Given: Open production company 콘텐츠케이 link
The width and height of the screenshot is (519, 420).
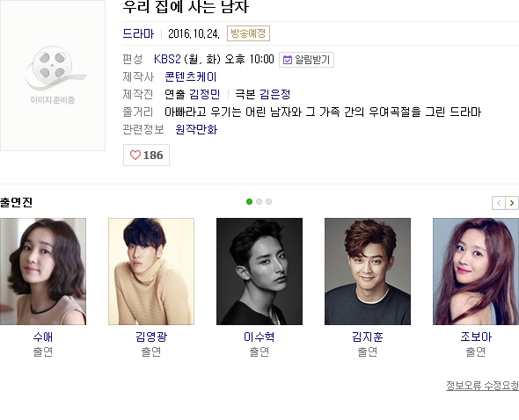Looking at the screenshot, I should (x=191, y=77).
